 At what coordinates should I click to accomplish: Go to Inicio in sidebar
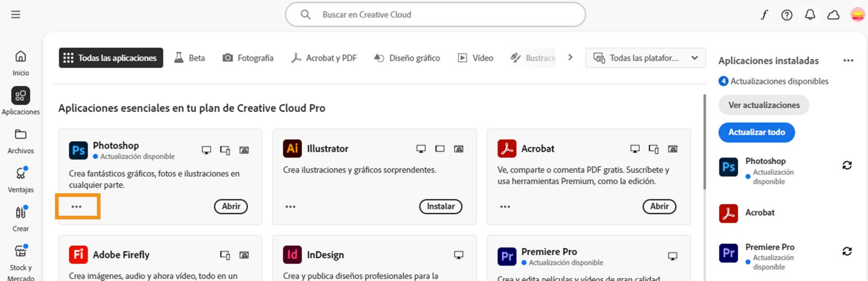[21, 63]
